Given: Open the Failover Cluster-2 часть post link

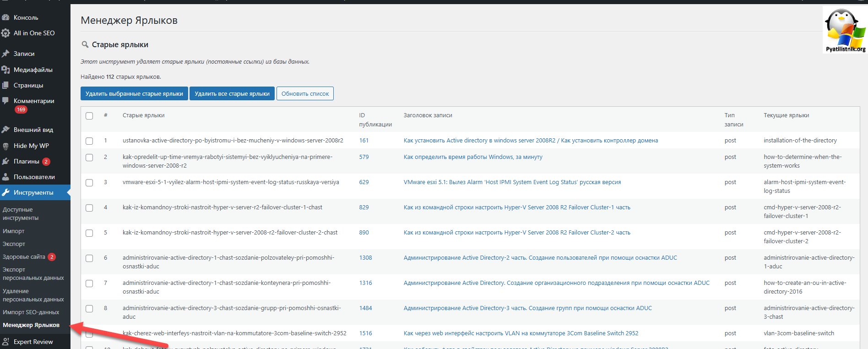Looking at the screenshot, I should pyautogui.click(x=517, y=233).
